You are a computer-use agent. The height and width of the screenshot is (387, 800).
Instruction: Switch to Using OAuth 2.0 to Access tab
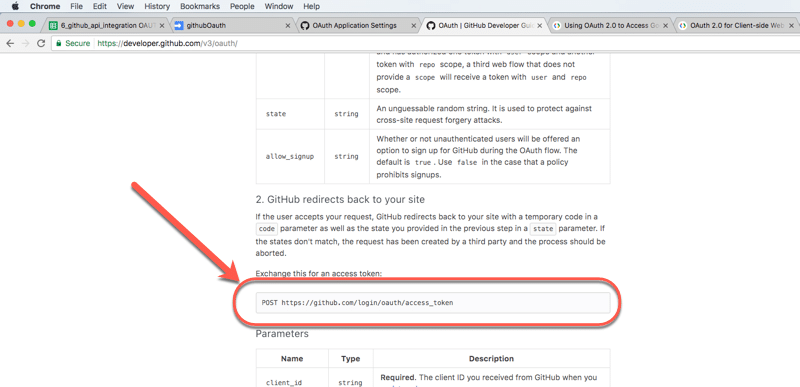(611, 25)
